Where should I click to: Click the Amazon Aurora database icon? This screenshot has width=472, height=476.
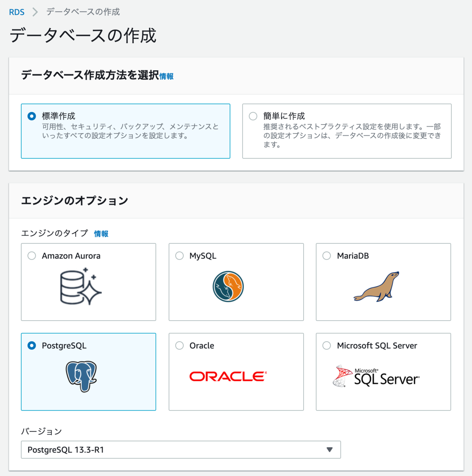pos(81,286)
